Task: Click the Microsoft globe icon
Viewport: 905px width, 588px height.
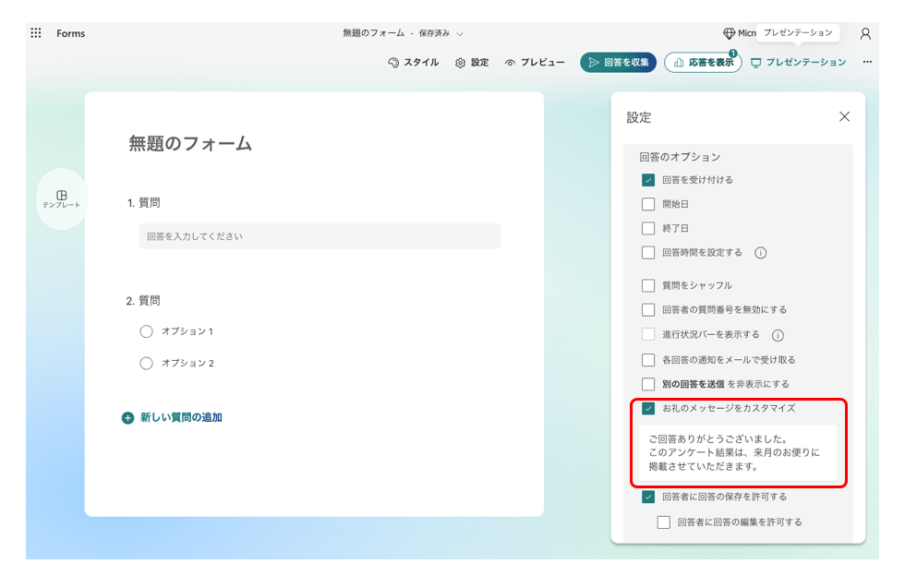Action: pos(729,33)
